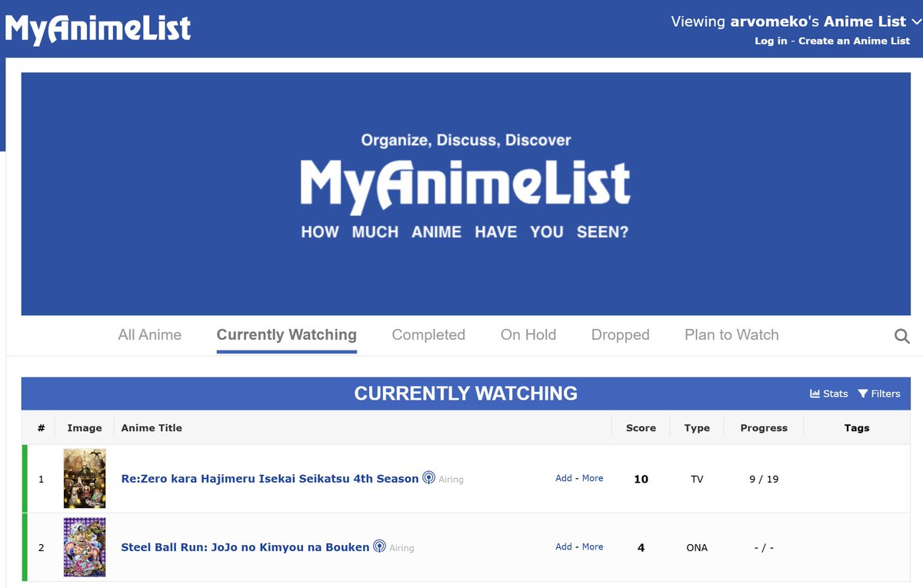The height and width of the screenshot is (588, 923).
Task: Open the Dropped tab
Action: click(621, 335)
